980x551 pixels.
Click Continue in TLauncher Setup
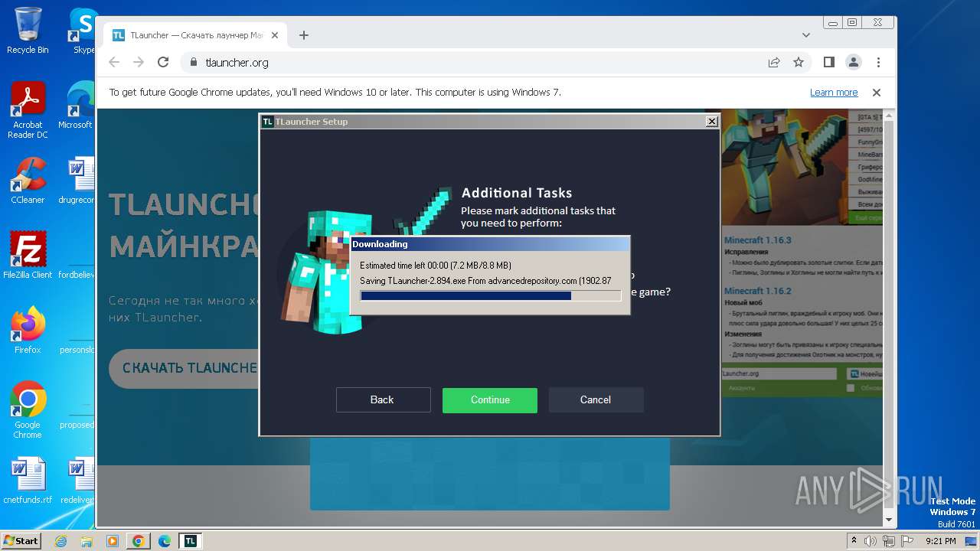[490, 400]
